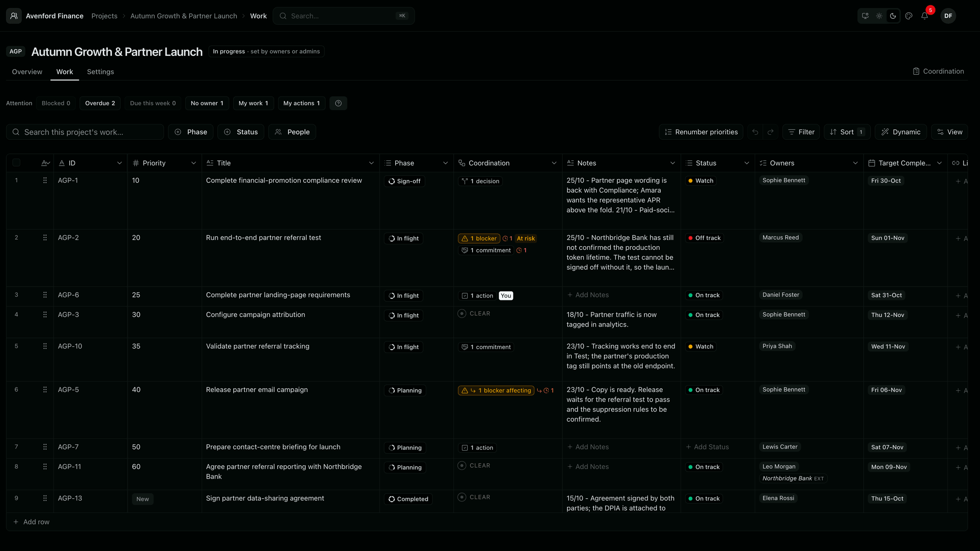Expand the ID column dropdown
The height and width of the screenshot is (551, 980).
119,163
